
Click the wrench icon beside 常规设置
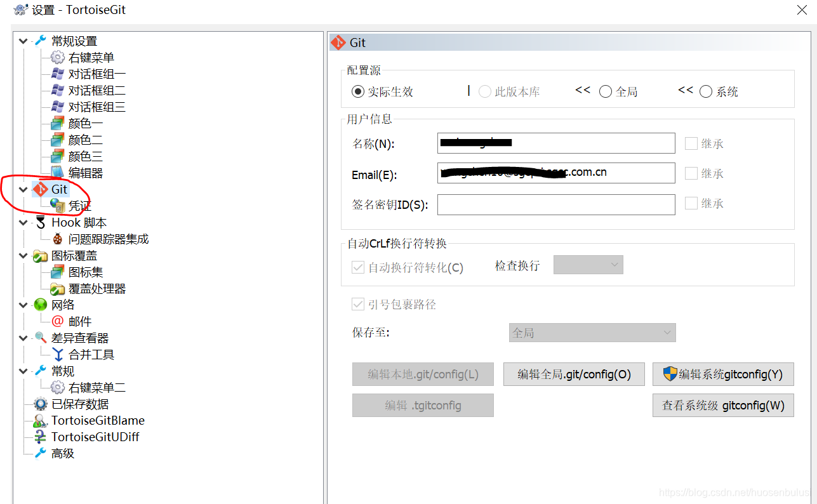[41, 41]
